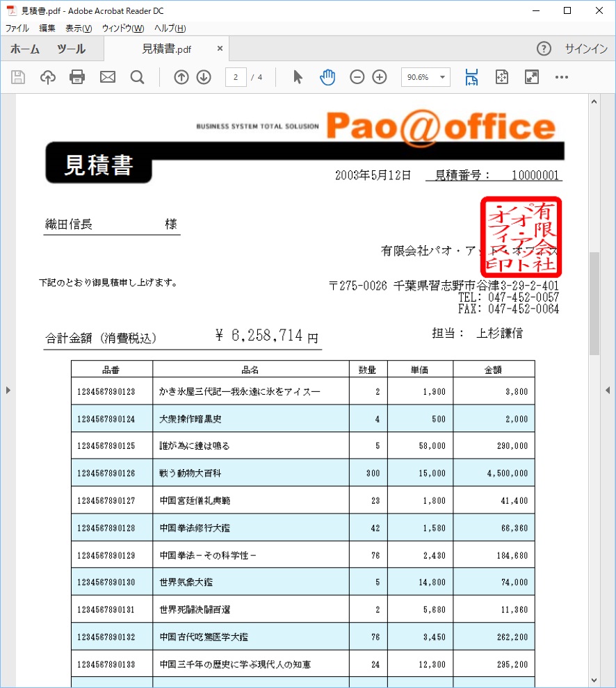Click the item name 世界死闘決闘百選
Viewport: 616px width, 688px height.
[x=195, y=609]
